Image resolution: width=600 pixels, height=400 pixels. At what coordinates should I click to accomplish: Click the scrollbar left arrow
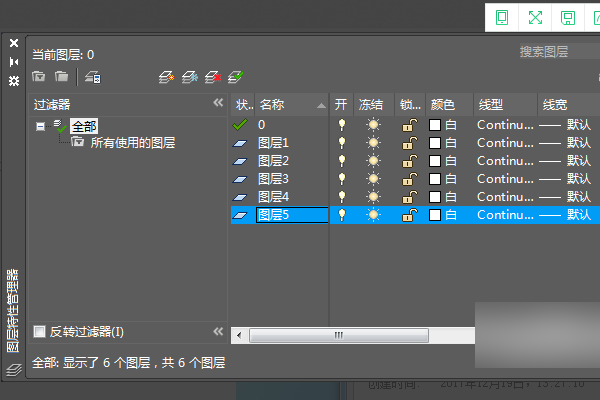(240, 335)
